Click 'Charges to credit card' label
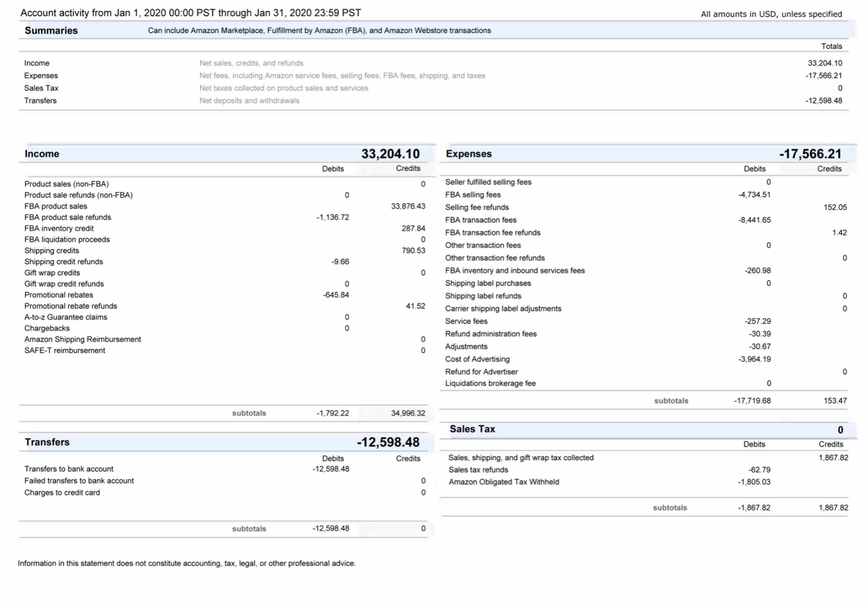Viewport: 868px width, 608px height. coord(62,493)
